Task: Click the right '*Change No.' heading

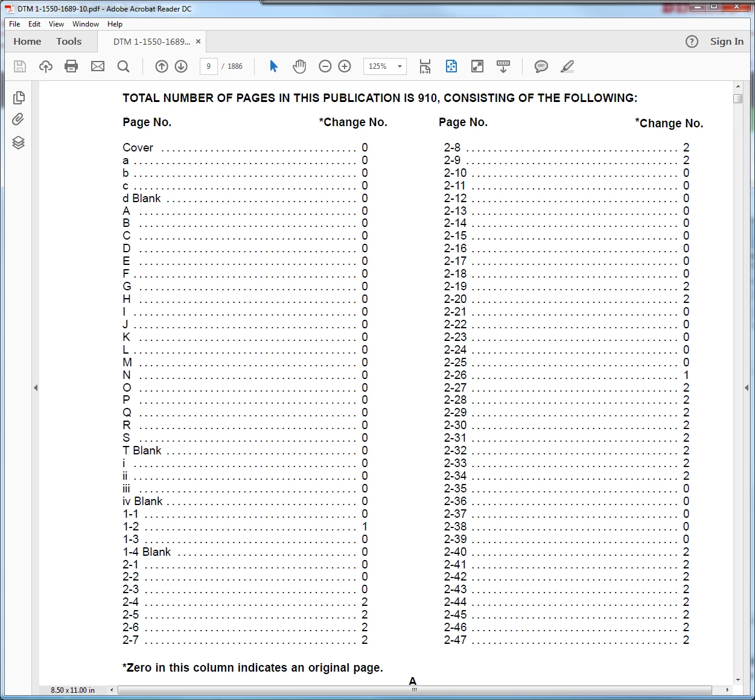Action: (x=669, y=123)
